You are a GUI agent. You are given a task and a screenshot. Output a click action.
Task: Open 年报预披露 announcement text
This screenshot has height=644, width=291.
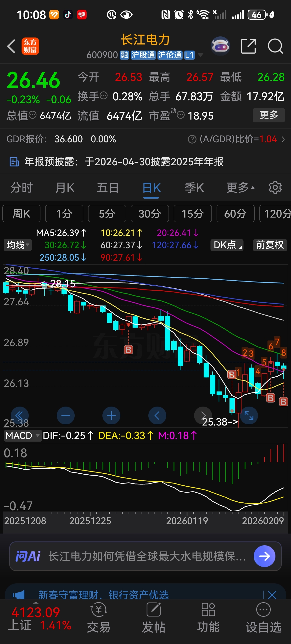124,162
